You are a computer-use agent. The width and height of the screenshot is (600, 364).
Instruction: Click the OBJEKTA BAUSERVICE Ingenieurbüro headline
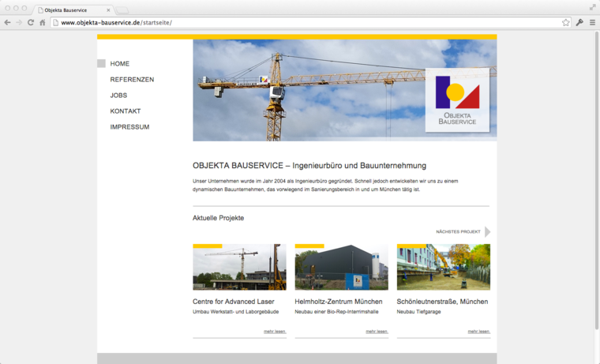coord(309,166)
